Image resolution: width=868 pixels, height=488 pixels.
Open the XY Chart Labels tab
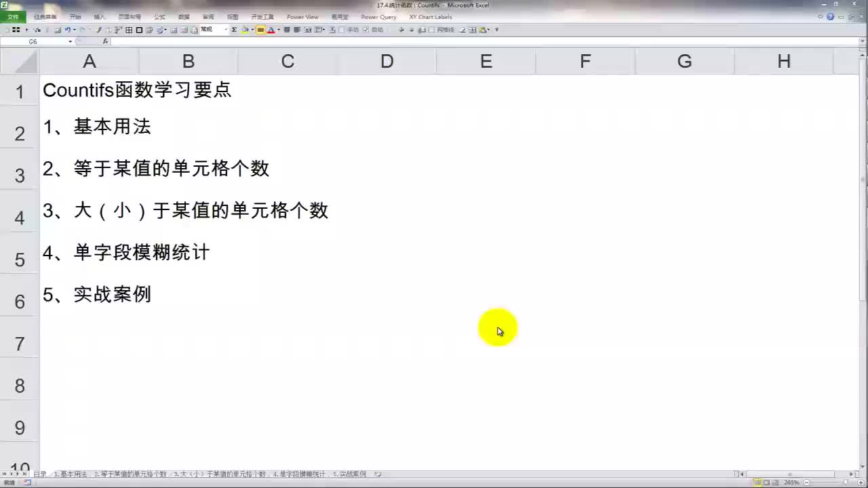pos(431,17)
